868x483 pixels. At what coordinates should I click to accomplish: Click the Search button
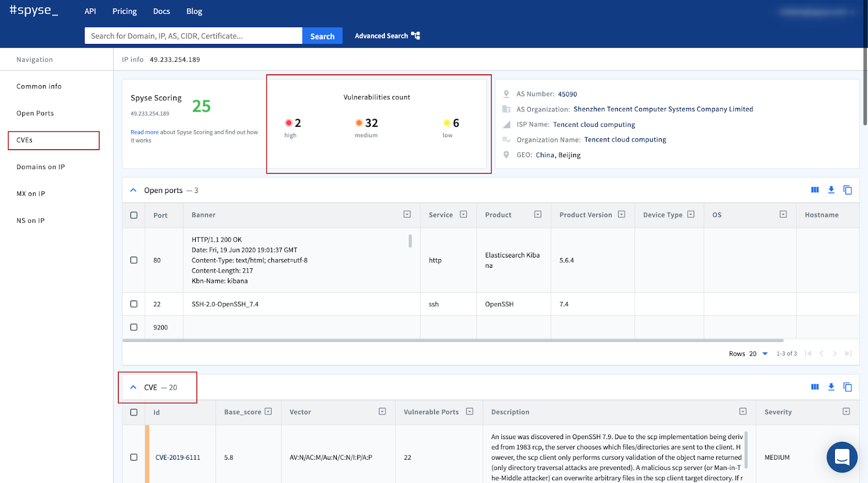pos(322,36)
